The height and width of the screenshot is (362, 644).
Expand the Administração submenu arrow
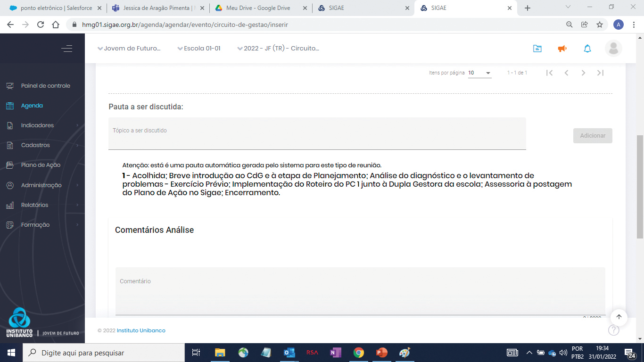[77, 185]
